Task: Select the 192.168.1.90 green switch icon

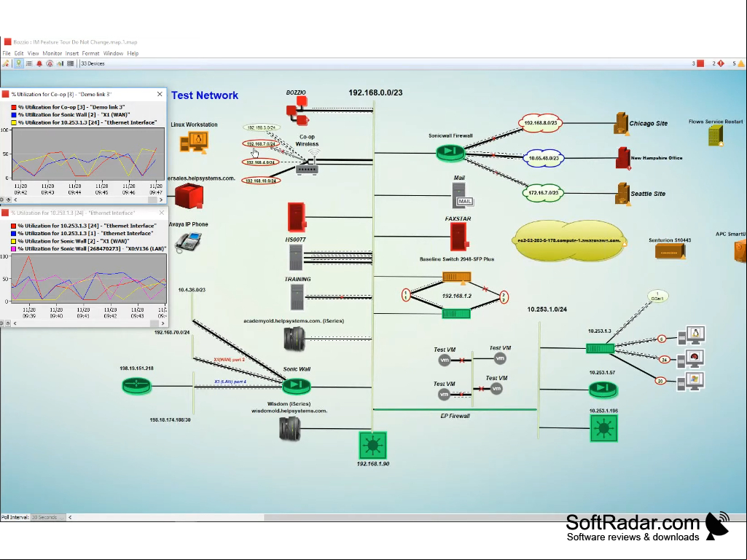Action: point(372,446)
